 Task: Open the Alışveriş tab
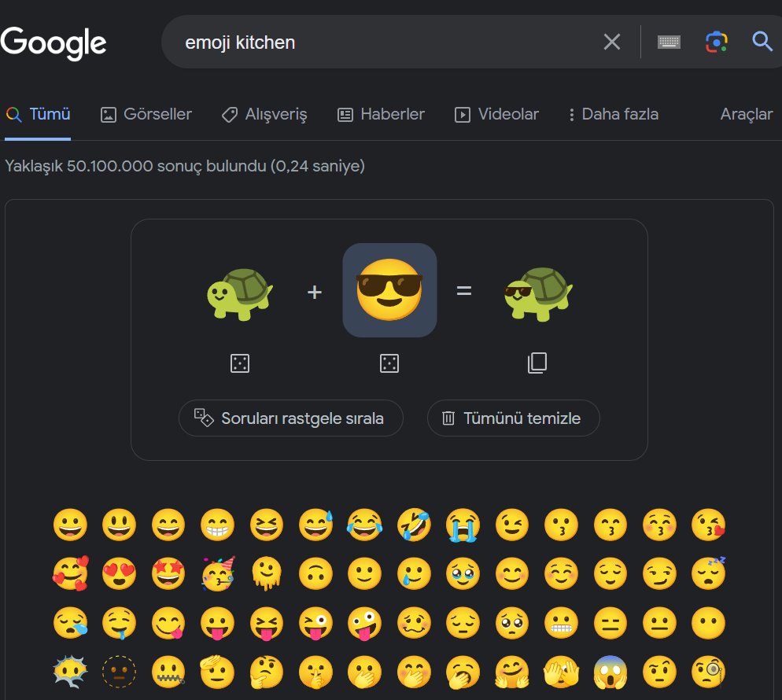[264, 115]
